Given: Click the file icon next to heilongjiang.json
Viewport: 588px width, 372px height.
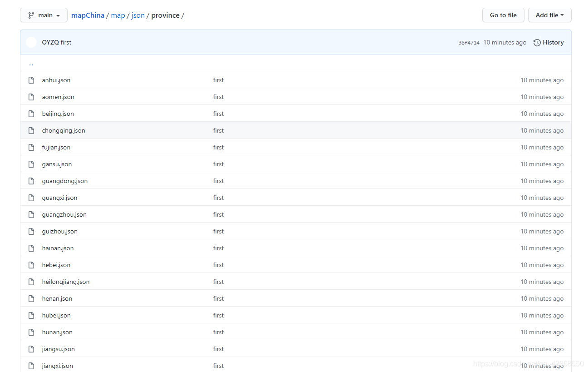Looking at the screenshot, I should point(31,282).
